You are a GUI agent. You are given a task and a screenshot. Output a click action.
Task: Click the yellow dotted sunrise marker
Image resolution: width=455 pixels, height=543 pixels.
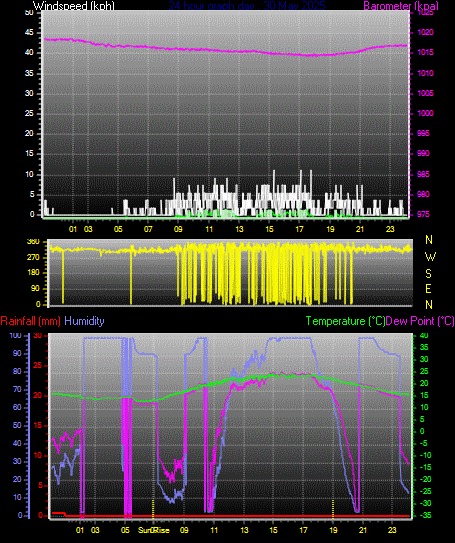pyautogui.click(x=153, y=509)
